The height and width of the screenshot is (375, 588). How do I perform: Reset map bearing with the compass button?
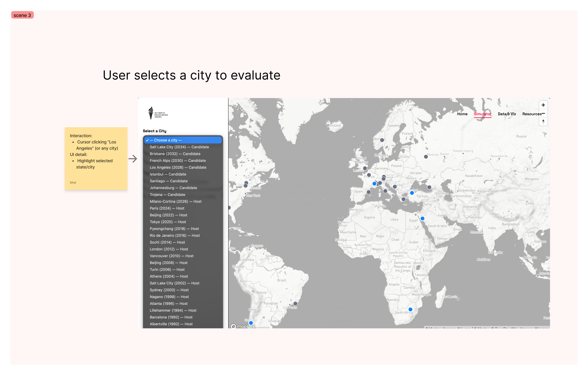click(x=543, y=122)
